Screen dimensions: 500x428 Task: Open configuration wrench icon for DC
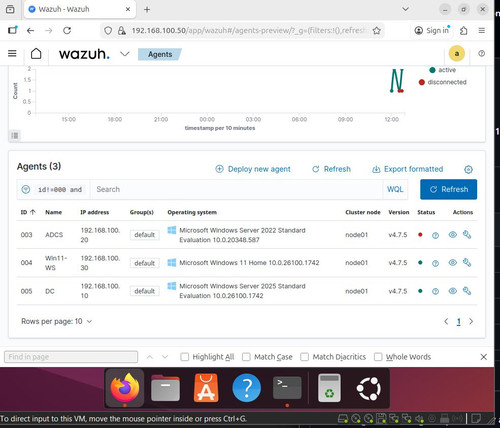(467, 291)
